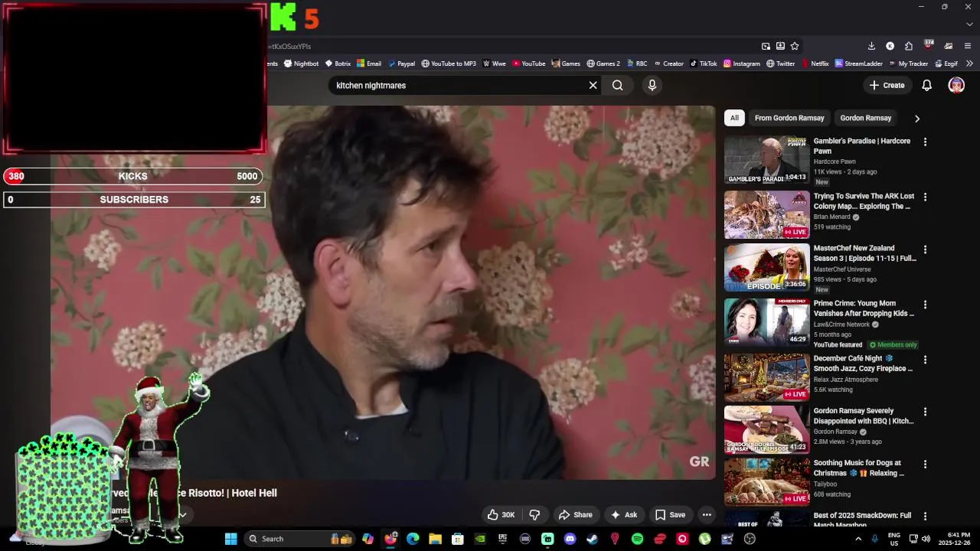Open Microsoft Store from taskbar

(x=457, y=539)
